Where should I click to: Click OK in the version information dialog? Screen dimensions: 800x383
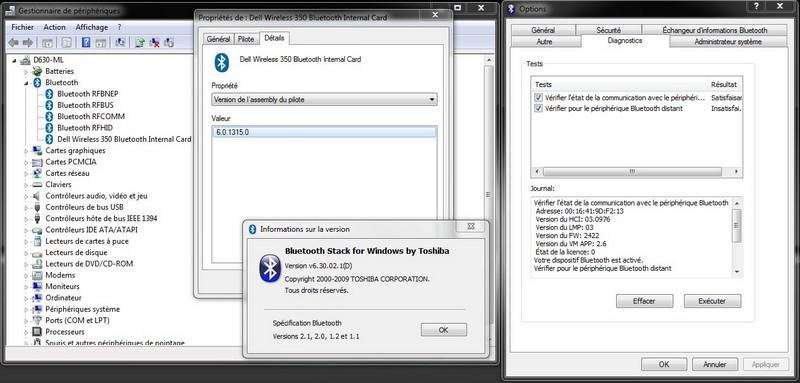(x=443, y=330)
